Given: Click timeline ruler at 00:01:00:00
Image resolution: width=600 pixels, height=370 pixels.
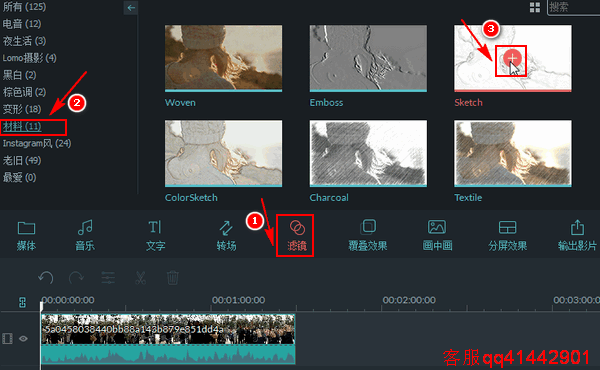Looking at the screenshot, I should tap(238, 300).
